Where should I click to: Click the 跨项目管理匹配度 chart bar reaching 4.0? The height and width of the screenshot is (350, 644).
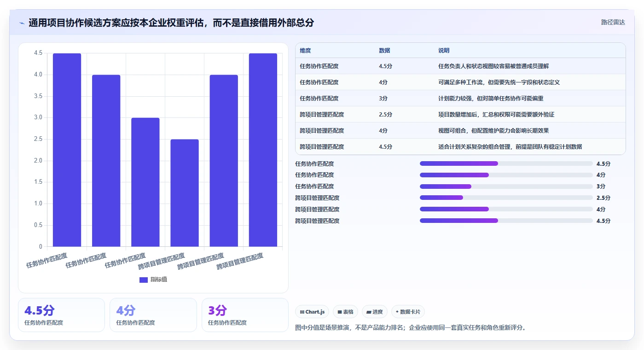coord(224,161)
